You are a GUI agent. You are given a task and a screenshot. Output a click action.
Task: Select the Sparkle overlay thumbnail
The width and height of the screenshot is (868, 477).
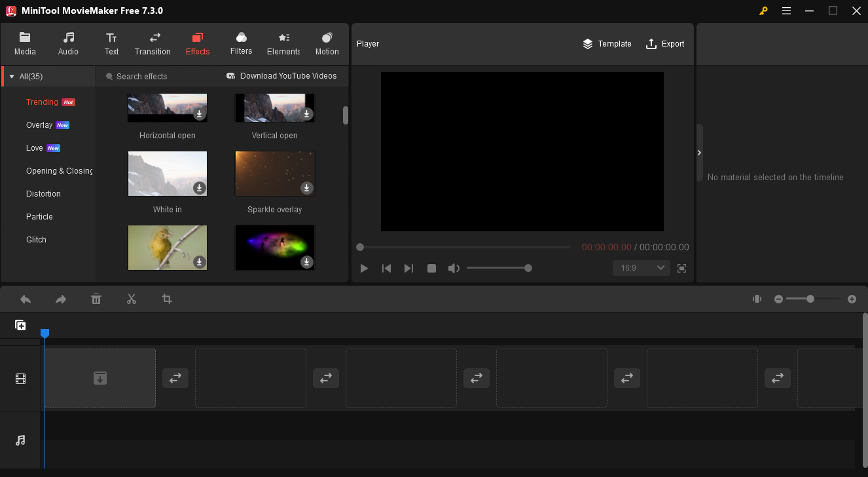[275, 174]
